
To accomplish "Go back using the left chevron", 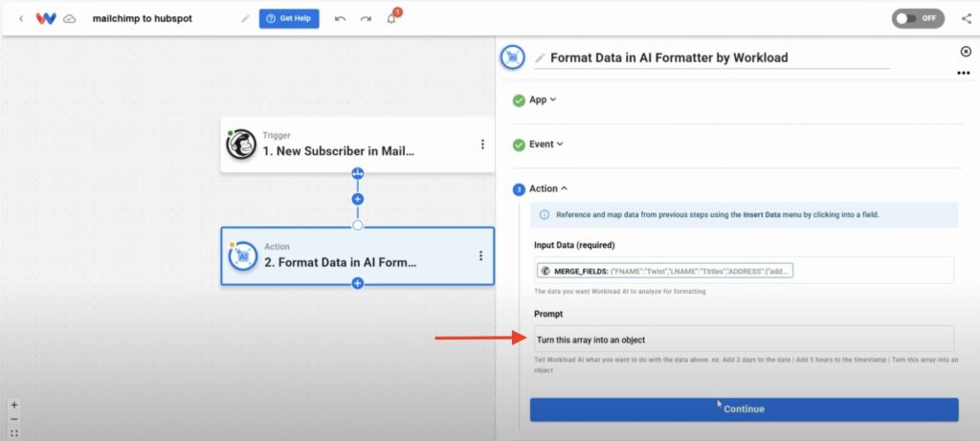I will coord(21,19).
